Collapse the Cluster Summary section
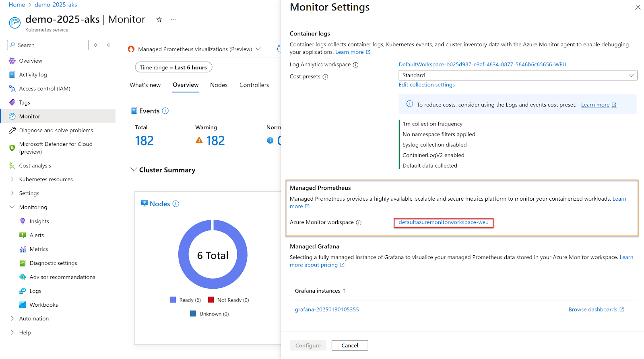 point(134,170)
